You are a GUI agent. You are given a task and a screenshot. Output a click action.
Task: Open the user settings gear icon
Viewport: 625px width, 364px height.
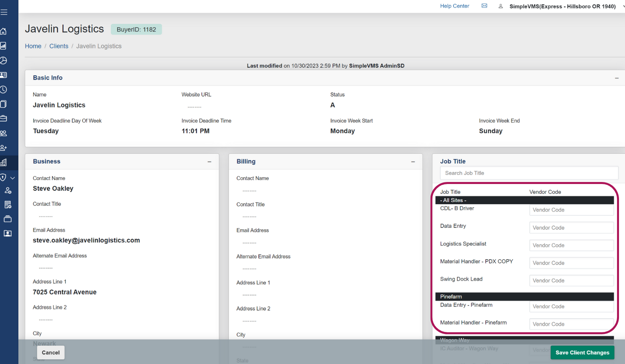[8, 190]
